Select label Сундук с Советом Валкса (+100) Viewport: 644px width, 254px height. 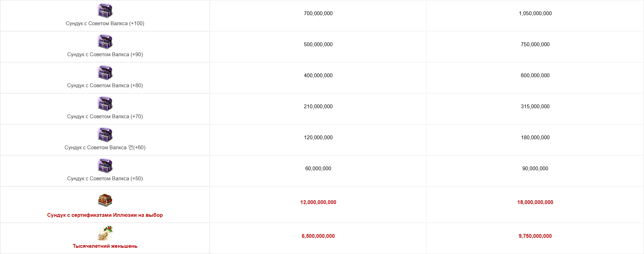pyautogui.click(x=105, y=23)
